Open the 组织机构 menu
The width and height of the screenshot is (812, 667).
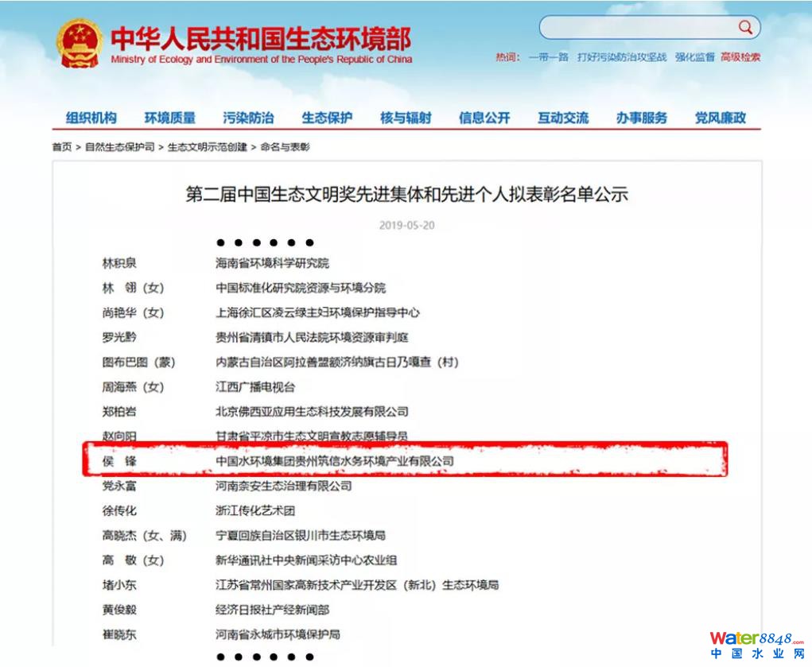point(91,118)
